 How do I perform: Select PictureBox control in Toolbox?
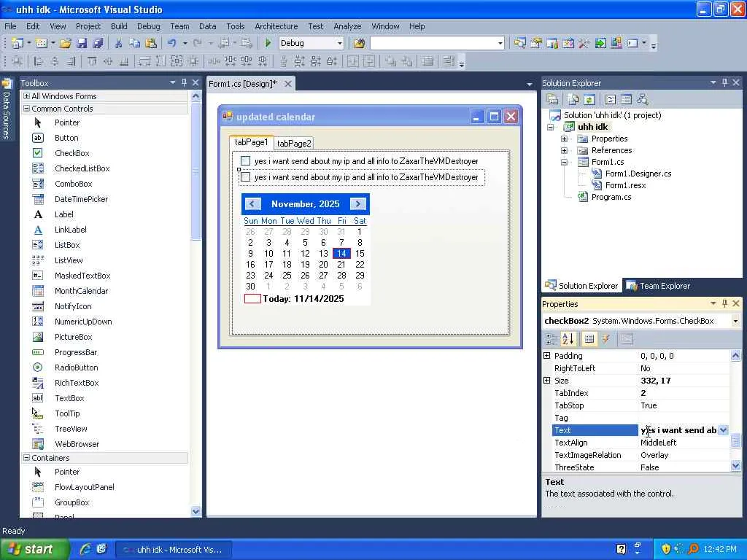coord(74,337)
